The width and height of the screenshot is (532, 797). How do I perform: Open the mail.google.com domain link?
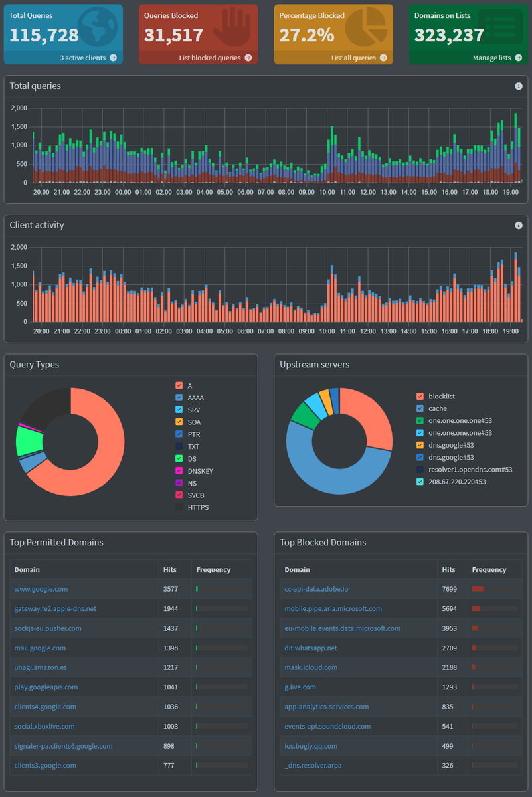(x=40, y=648)
